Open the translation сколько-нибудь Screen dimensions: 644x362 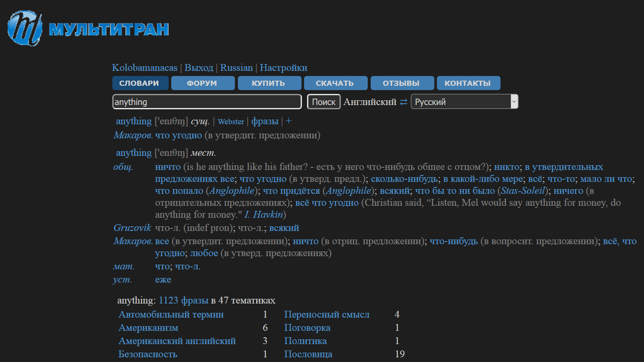pos(404,179)
